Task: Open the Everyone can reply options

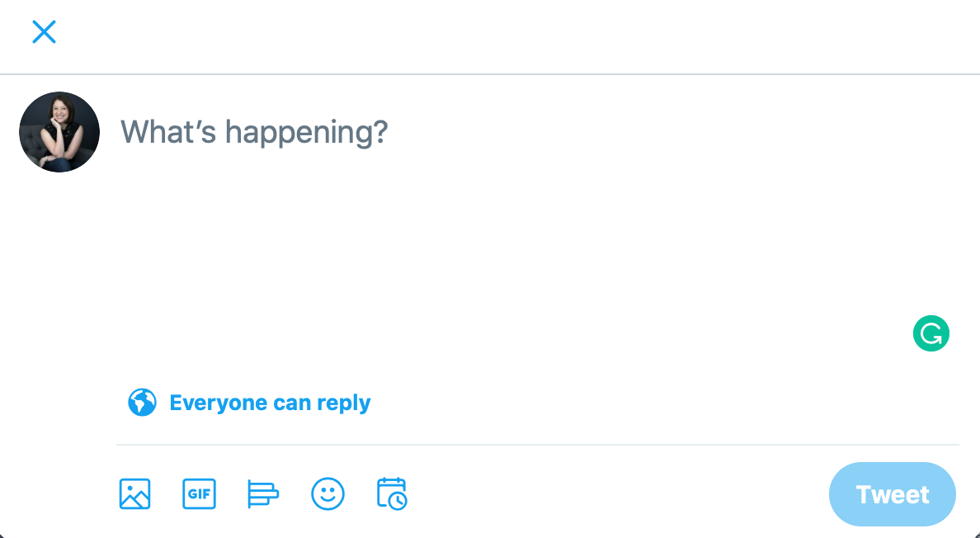Action: (249, 403)
